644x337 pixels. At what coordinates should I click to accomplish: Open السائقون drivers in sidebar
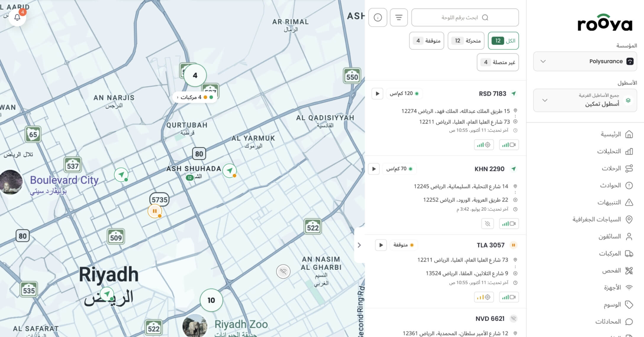(x=616, y=237)
